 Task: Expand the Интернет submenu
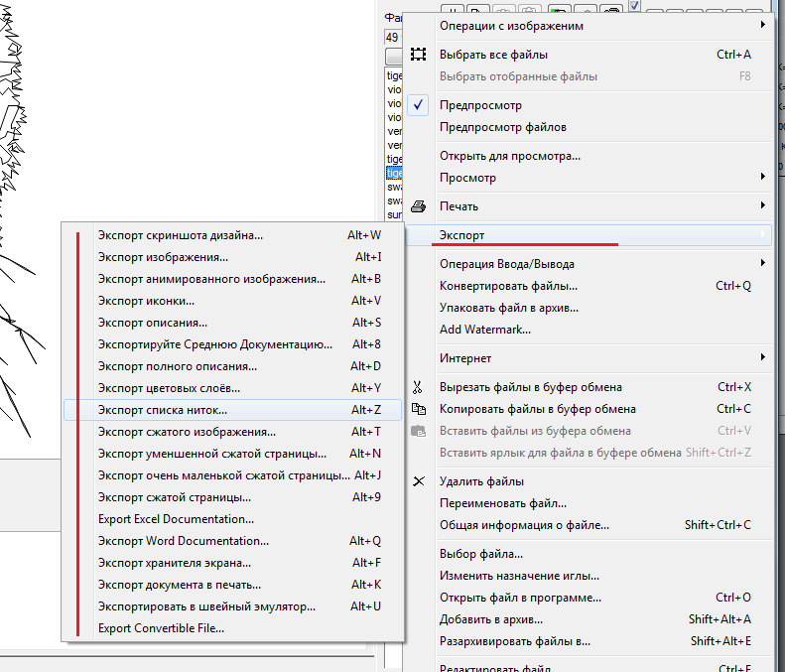click(589, 358)
